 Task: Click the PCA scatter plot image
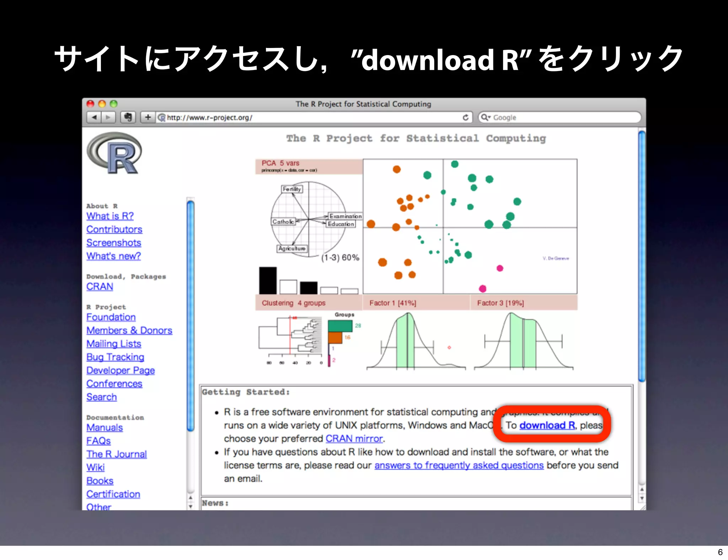(470, 226)
